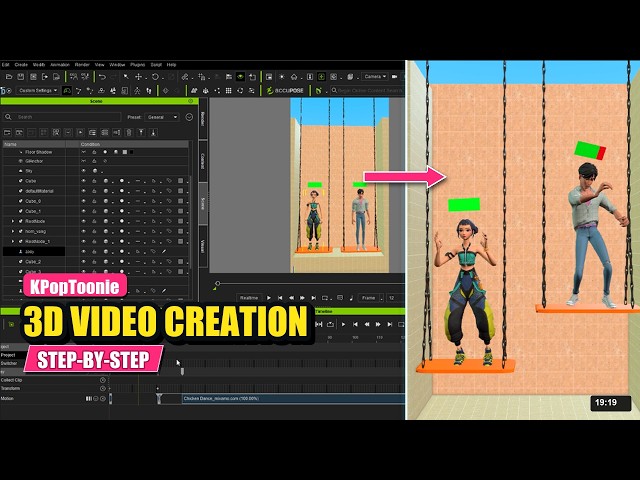Image resolution: width=640 pixels, height=480 pixels.
Task: Open the Plugins menu
Action: pyautogui.click(x=138, y=64)
